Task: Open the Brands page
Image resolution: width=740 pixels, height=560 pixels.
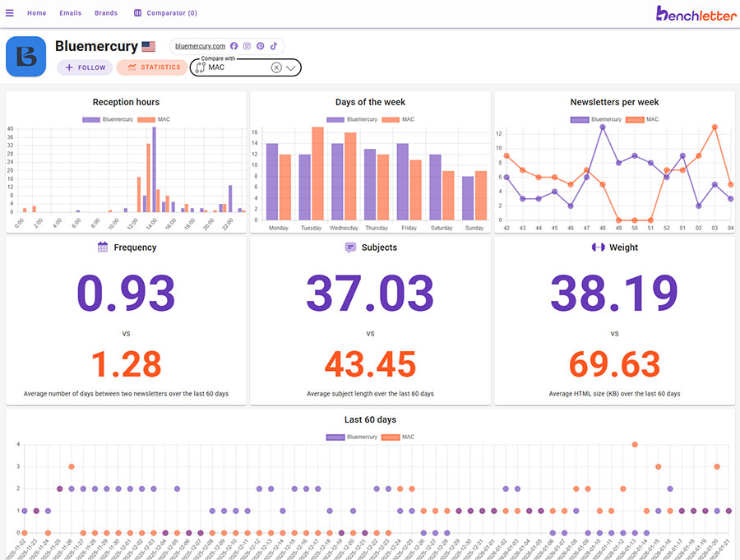Action: click(x=106, y=13)
